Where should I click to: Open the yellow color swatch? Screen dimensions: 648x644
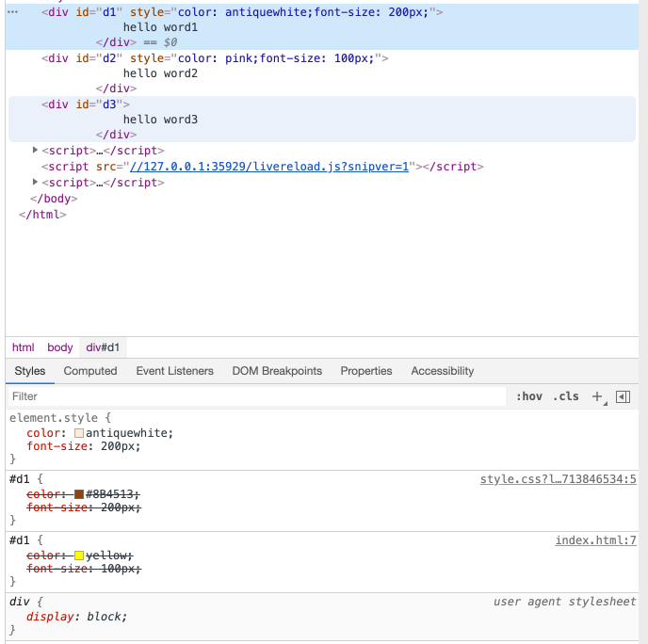click(x=79, y=555)
